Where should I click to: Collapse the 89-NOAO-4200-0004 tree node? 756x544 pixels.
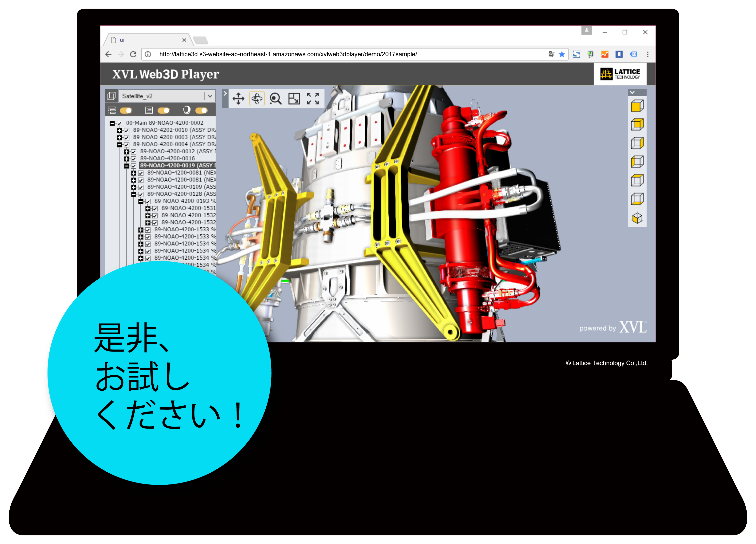(119, 145)
